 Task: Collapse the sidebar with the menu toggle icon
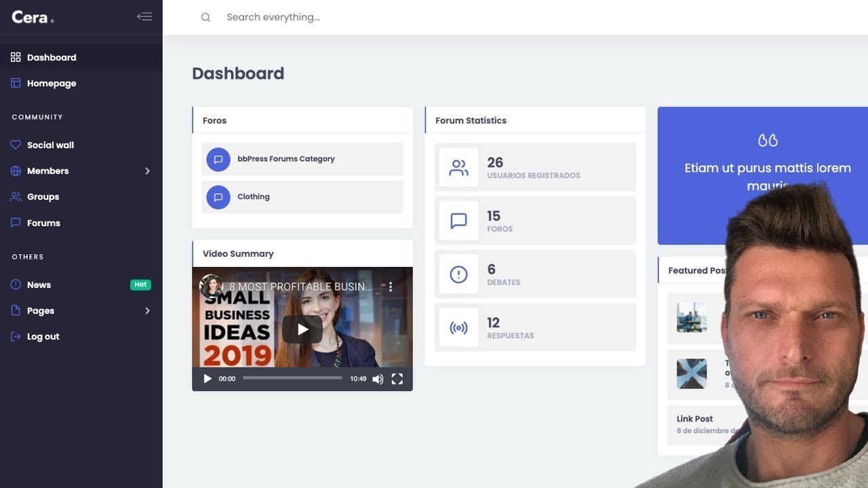tap(144, 17)
